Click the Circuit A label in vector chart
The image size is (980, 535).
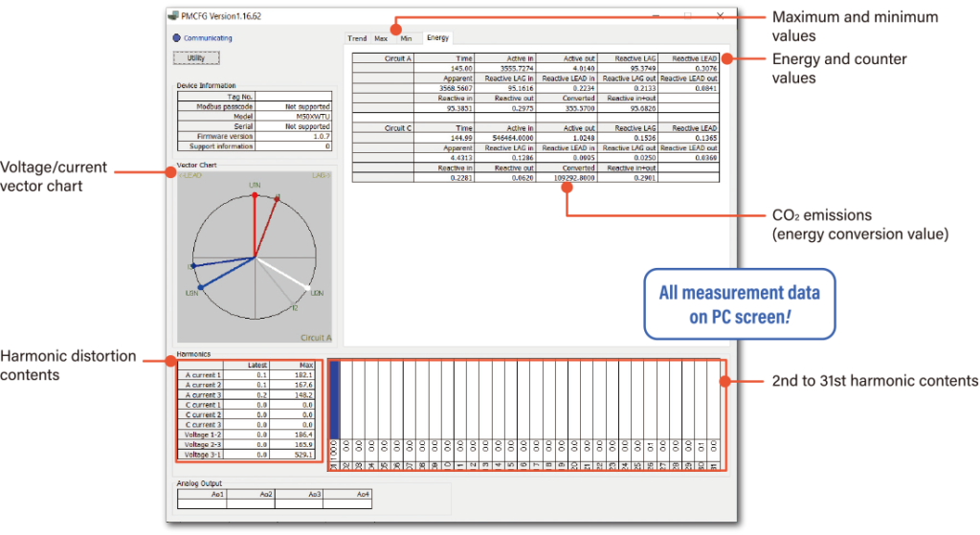(x=315, y=338)
